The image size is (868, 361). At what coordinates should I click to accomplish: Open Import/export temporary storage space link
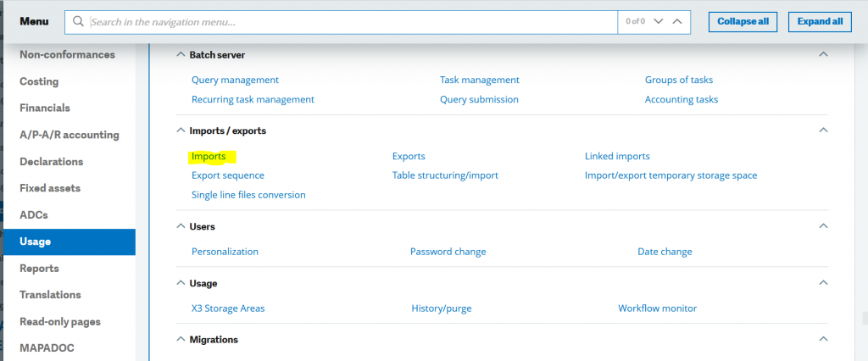[x=671, y=175]
